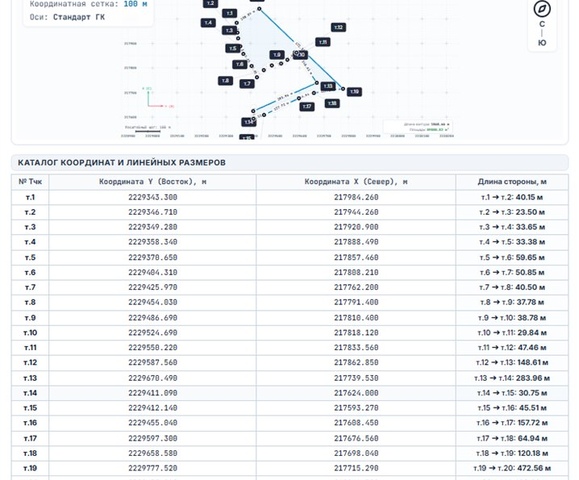This screenshot has width=579, height=480.
Task: Click Y coordinate 2229597.300 cell
Action: pyautogui.click(x=153, y=438)
